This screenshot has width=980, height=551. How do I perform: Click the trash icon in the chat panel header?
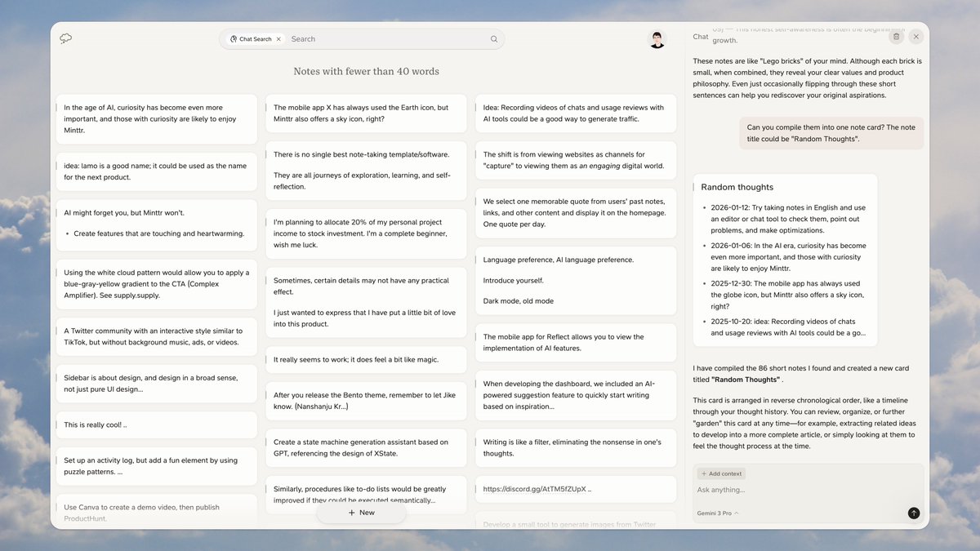coord(896,36)
